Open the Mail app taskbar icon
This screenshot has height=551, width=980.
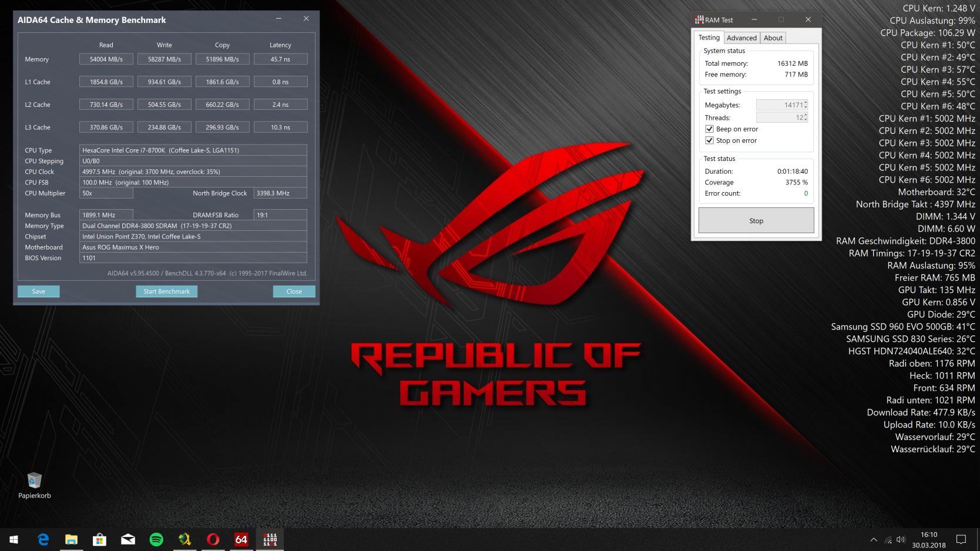tap(127, 539)
